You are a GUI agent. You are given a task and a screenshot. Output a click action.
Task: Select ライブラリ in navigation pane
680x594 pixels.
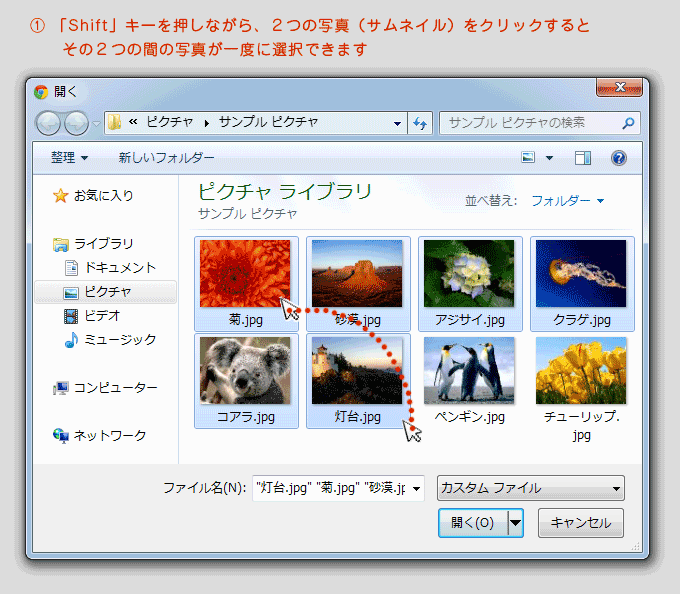pos(103,244)
